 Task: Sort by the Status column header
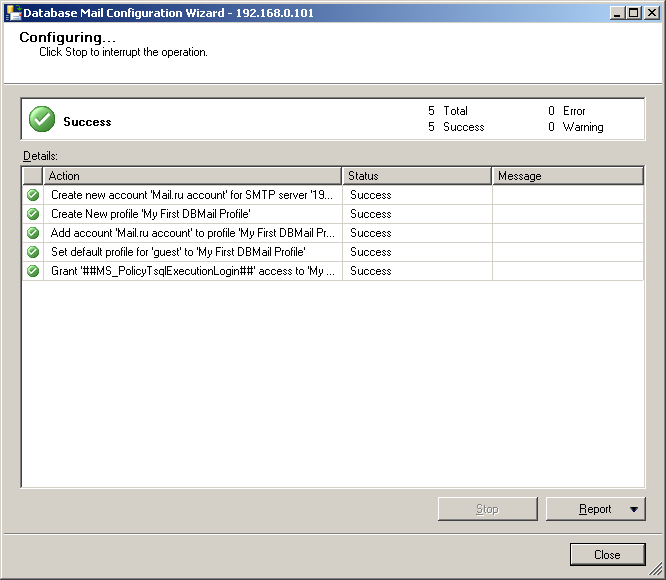pos(417,176)
